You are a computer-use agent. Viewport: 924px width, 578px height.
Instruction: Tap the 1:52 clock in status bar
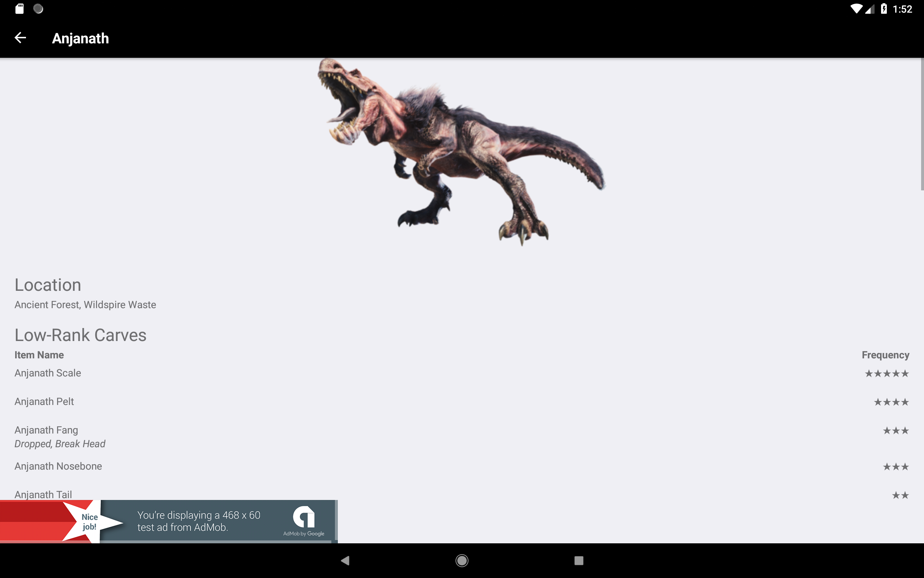[x=903, y=9]
